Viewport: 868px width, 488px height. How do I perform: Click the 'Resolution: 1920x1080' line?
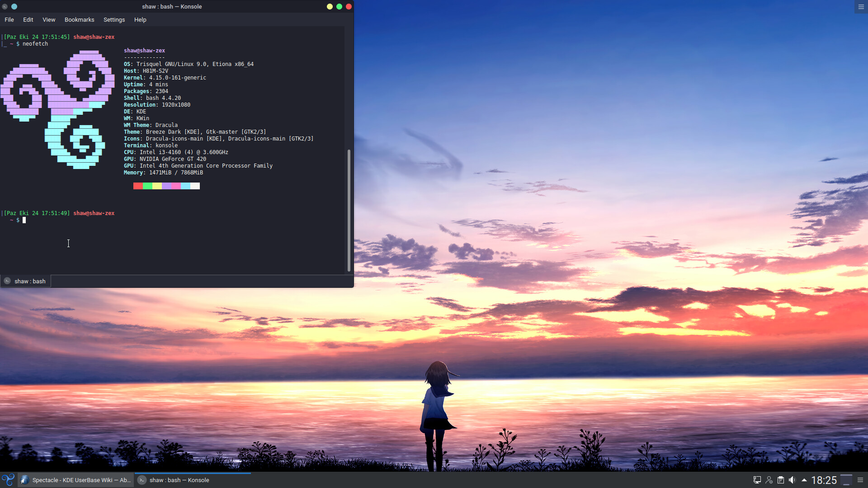click(x=157, y=105)
